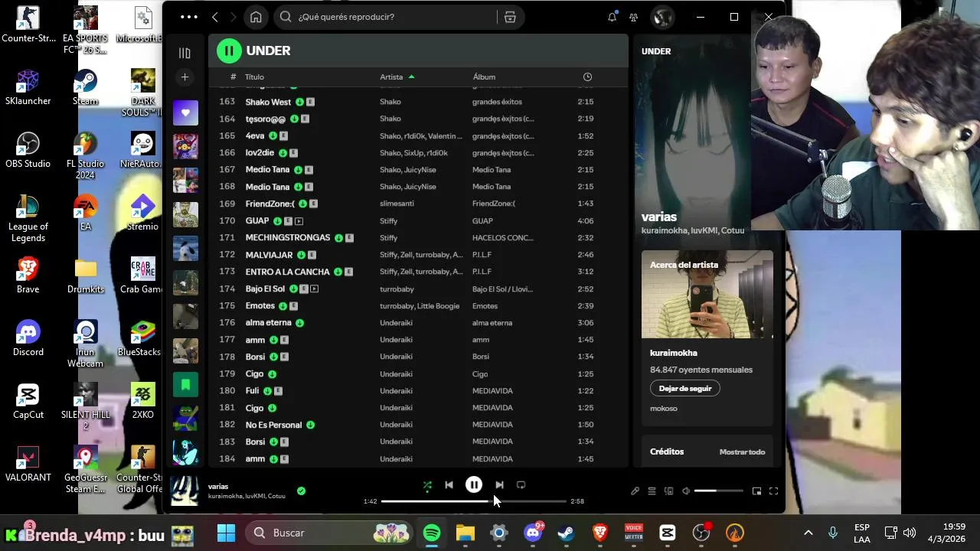The image size is (980, 551).
Task: Select the track GUAP
Action: (256, 220)
